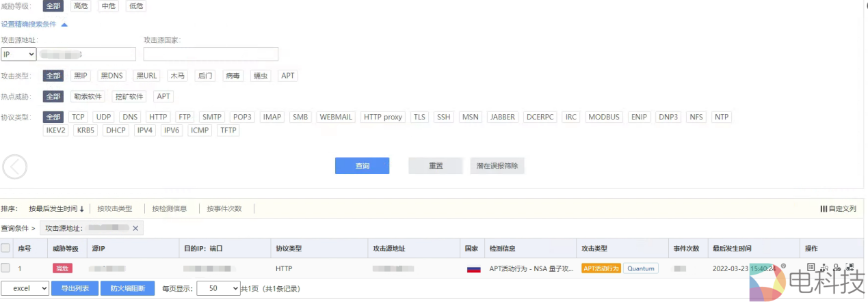Select protocol type TLS

click(x=419, y=117)
